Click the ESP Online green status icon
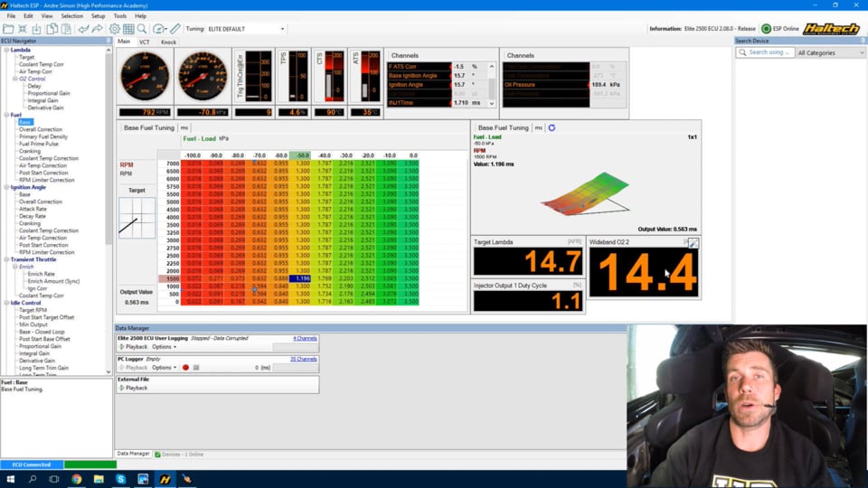The height and width of the screenshot is (488, 868). coord(766,29)
